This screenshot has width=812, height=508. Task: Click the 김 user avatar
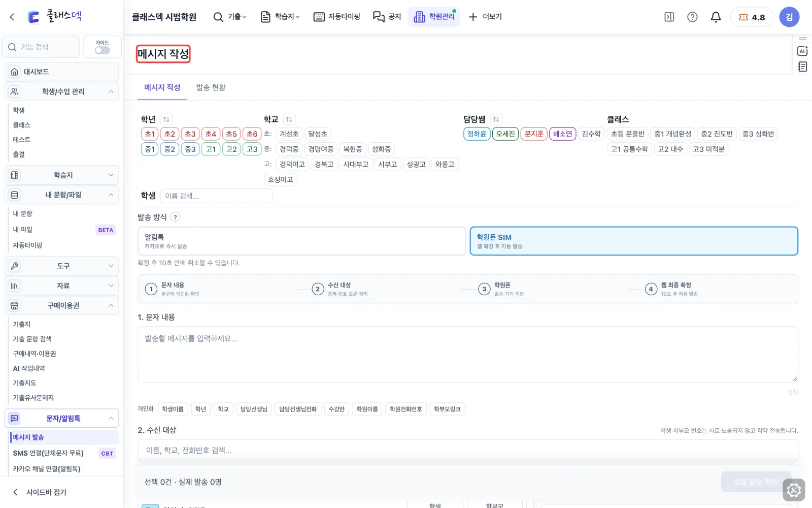point(789,17)
